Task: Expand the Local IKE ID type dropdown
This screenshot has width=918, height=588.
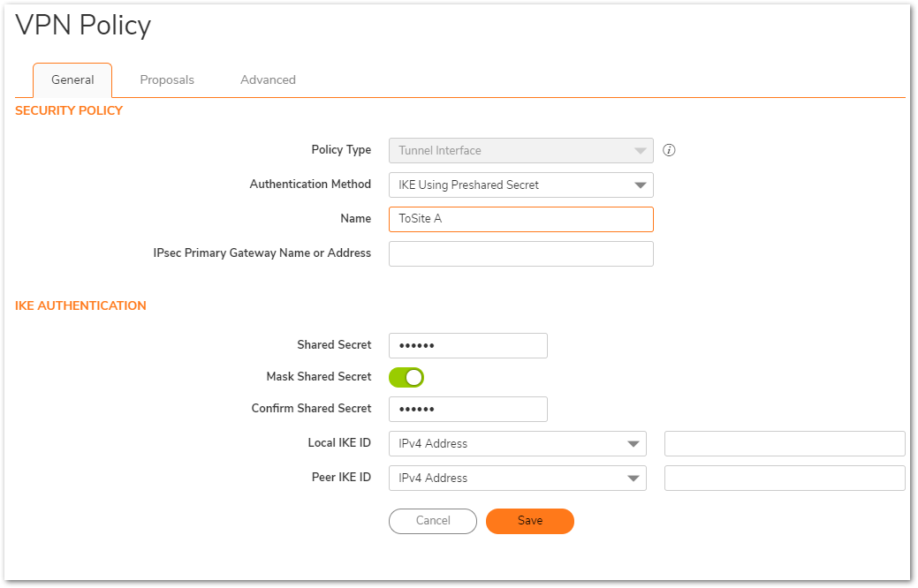Action: (518, 443)
